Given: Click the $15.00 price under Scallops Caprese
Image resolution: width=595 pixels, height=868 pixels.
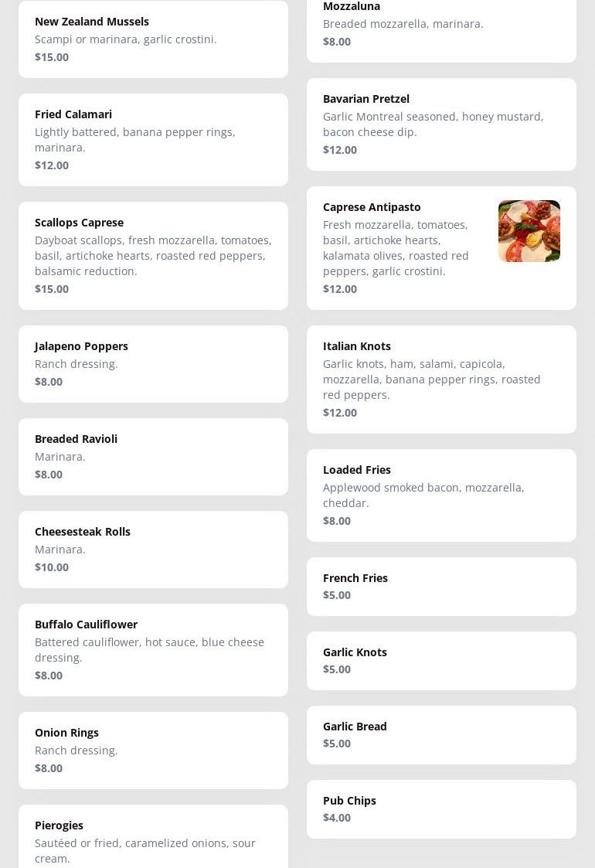Looking at the screenshot, I should click(52, 289).
